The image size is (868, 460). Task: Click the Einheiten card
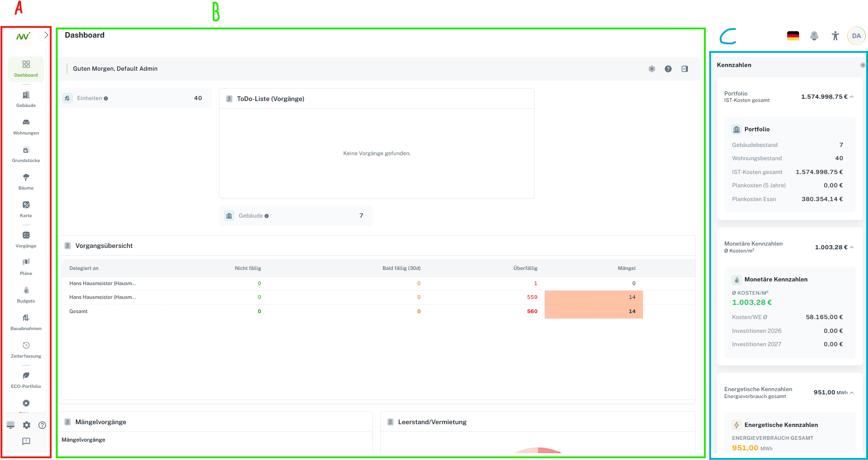coord(135,98)
